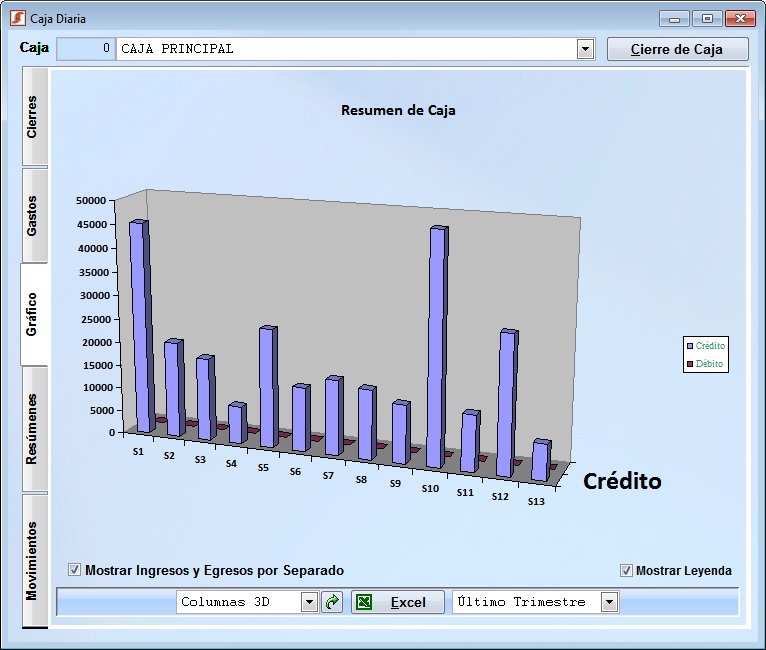
Task: Click the Débito legend swatch
Action: [x=689, y=364]
